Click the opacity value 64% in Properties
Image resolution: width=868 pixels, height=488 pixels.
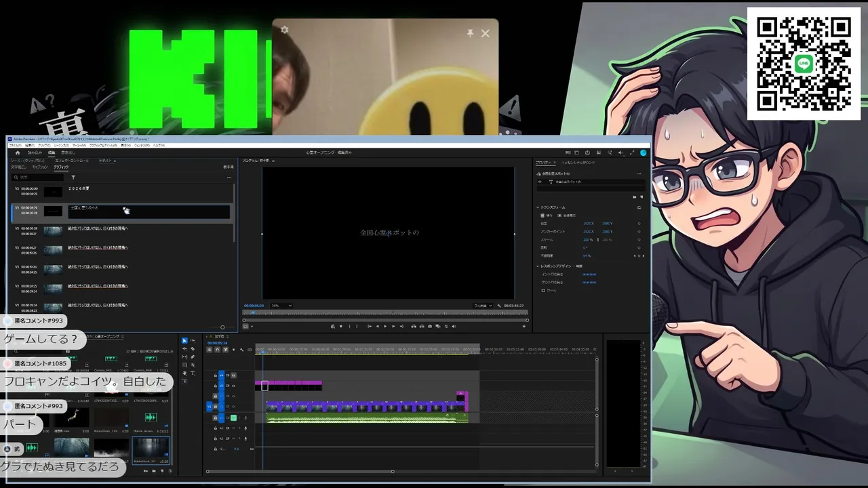pos(587,256)
